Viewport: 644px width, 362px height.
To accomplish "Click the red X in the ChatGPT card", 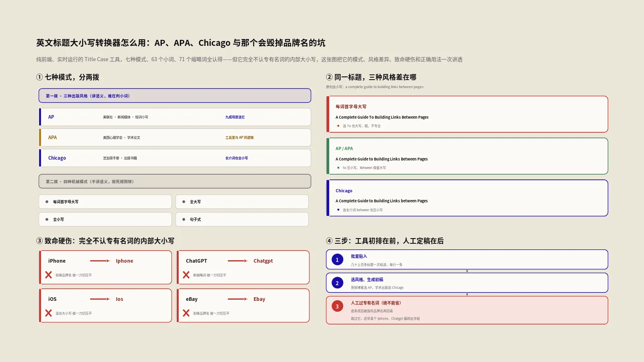I will [x=186, y=275].
